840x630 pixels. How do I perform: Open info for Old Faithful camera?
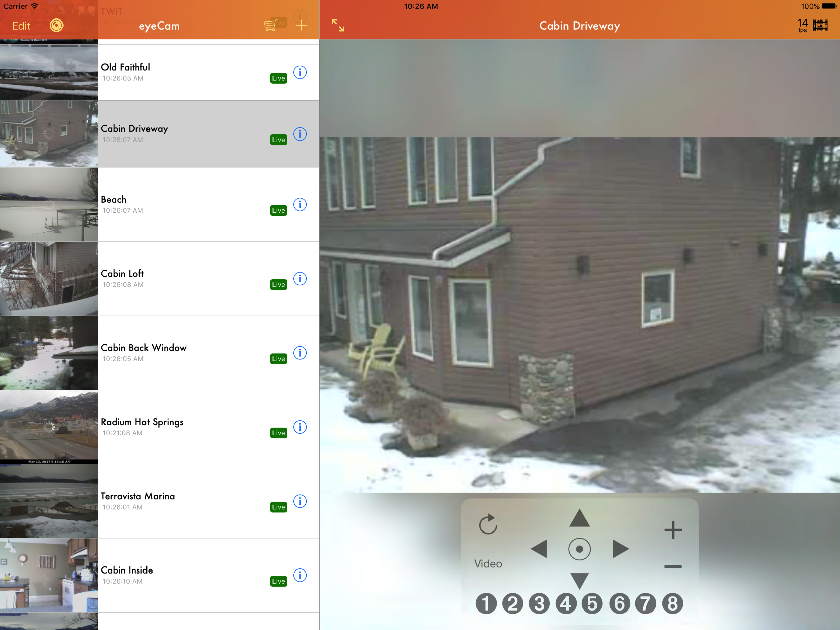click(x=300, y=72)
